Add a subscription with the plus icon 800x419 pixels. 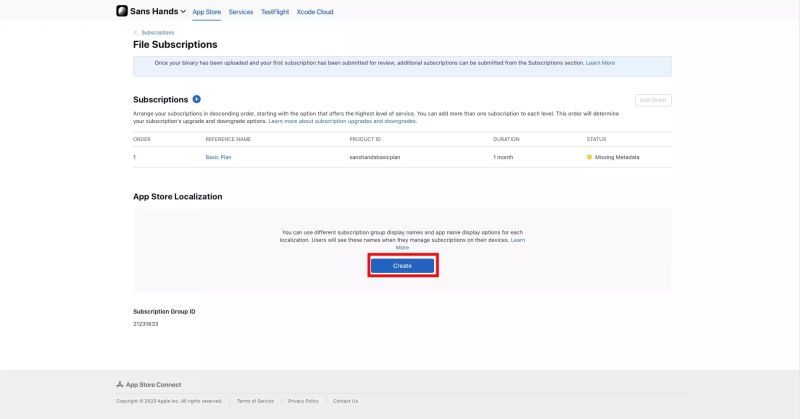pyautogui.click(x=196, y=99)
